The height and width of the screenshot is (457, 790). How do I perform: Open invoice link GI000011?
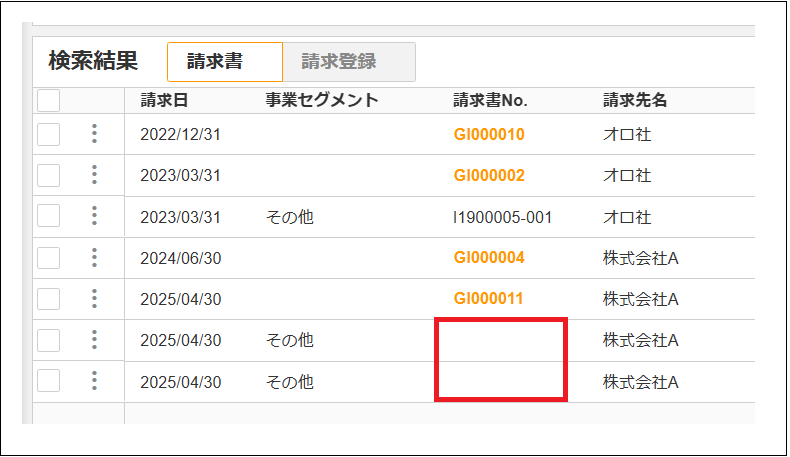point(488,298)
